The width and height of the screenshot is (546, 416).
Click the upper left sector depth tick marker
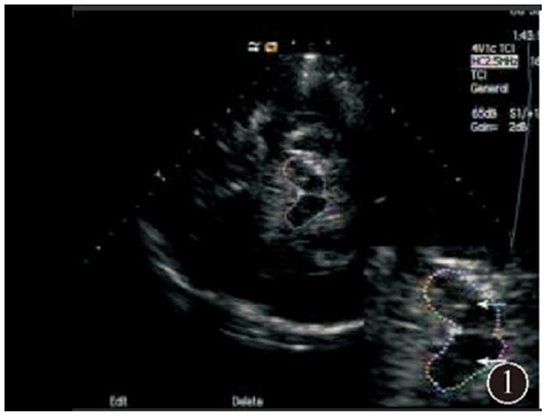tap(197, 133)
